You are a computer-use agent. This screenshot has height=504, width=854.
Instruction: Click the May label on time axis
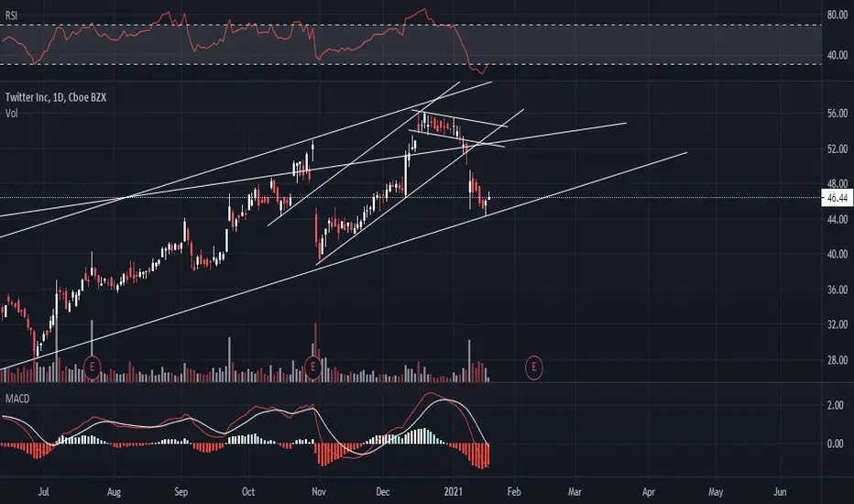pos(716,492)
